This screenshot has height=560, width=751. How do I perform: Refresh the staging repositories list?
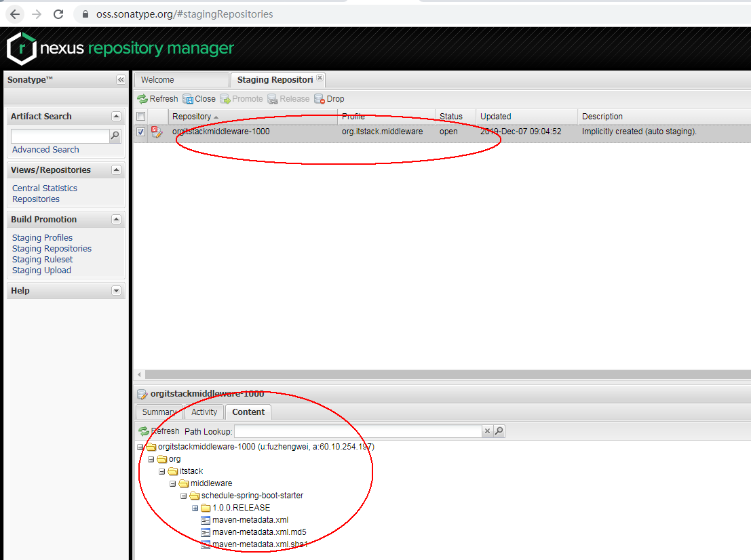click(x=157, y=98)
